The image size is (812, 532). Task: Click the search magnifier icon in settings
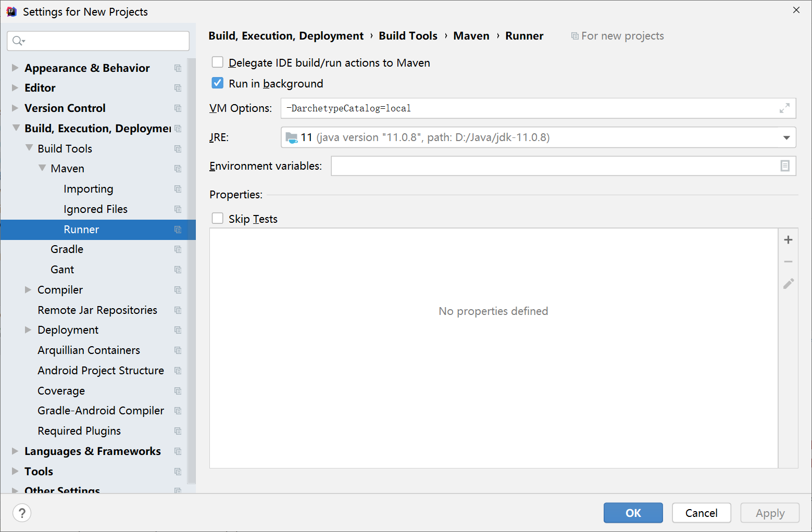(19, 41)
